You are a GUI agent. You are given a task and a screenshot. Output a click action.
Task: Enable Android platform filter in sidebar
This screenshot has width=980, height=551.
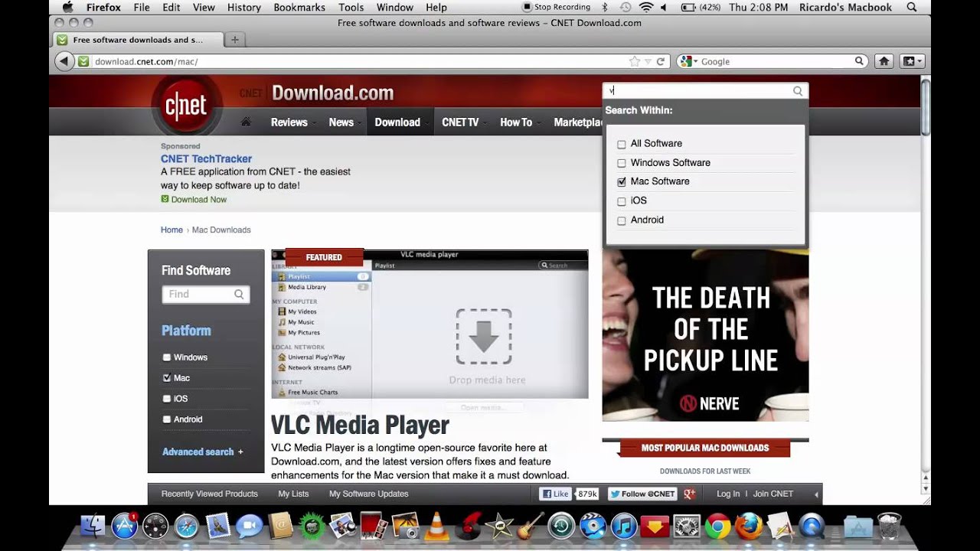[167, 419]
